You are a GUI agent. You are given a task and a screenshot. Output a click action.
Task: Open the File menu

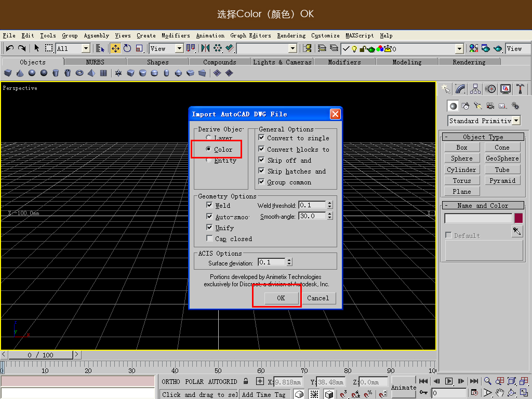[x=9, y=36]
